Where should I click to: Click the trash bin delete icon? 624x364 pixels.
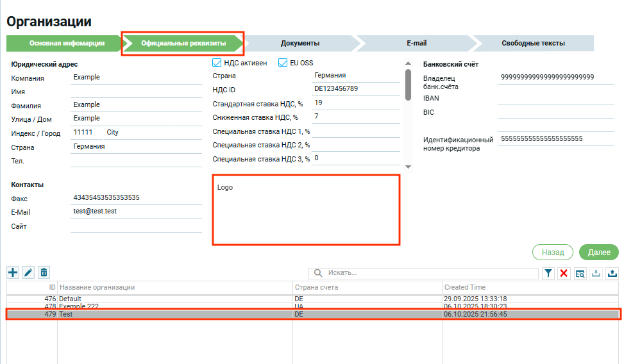44,273
